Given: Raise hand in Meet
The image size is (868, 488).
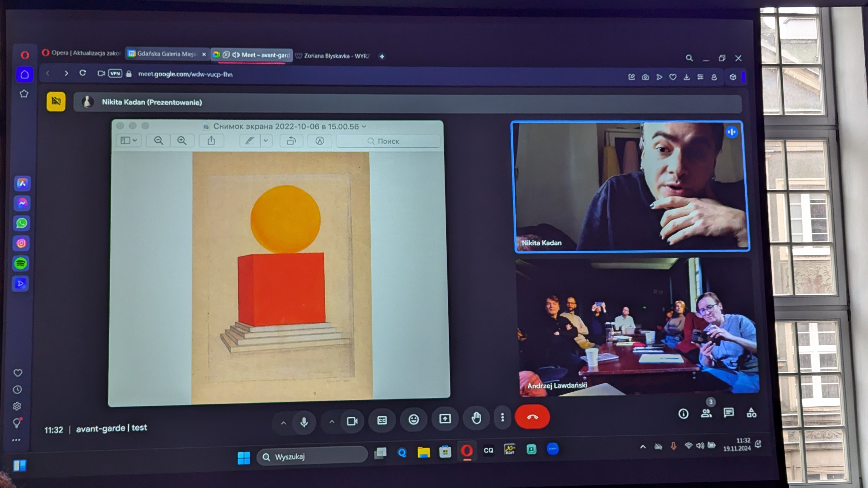Looking at the screenshot, I should tap(476, 418).
